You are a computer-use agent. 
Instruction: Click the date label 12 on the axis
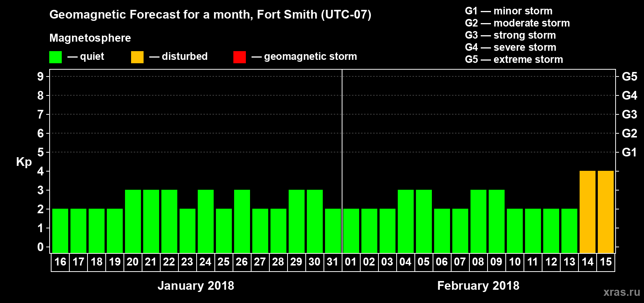click(x=551, y=262)
